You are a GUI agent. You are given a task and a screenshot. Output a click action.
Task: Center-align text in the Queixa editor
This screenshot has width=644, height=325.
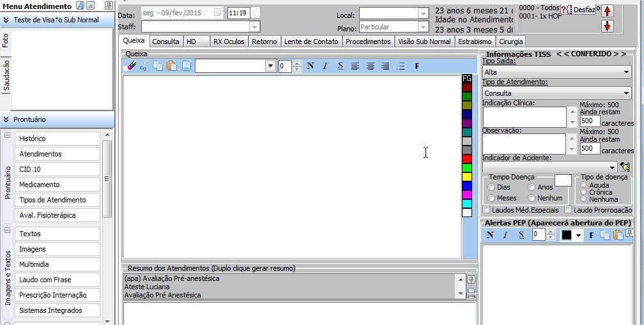click(370, 66)
